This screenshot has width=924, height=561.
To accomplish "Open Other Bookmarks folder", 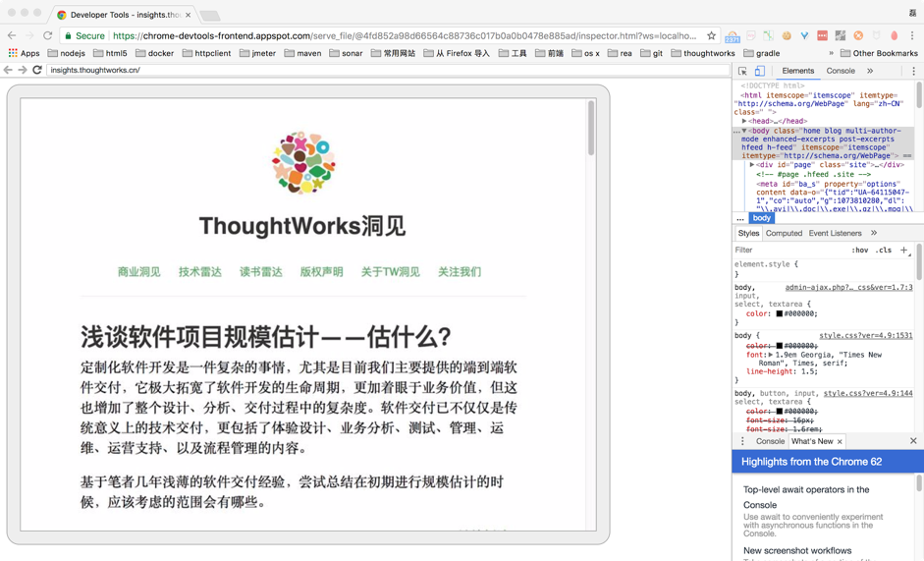I will pyautogui.click(x=879, y=53).
